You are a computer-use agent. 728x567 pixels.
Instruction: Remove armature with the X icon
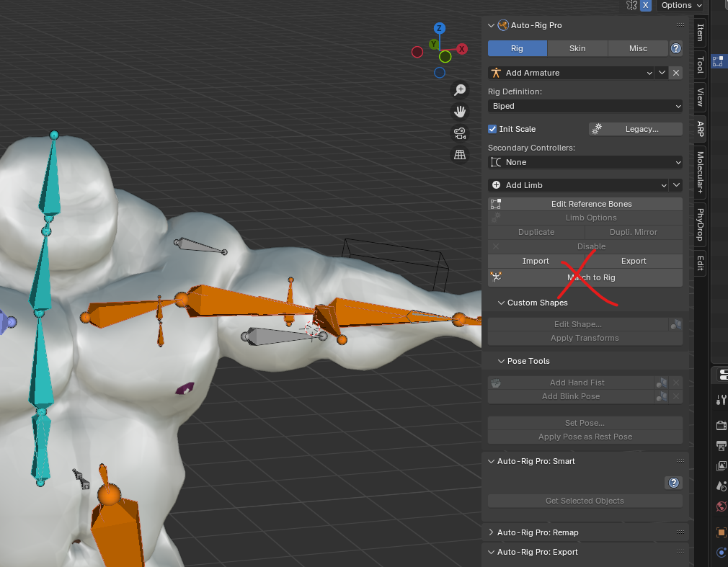(x=676, y=73)
